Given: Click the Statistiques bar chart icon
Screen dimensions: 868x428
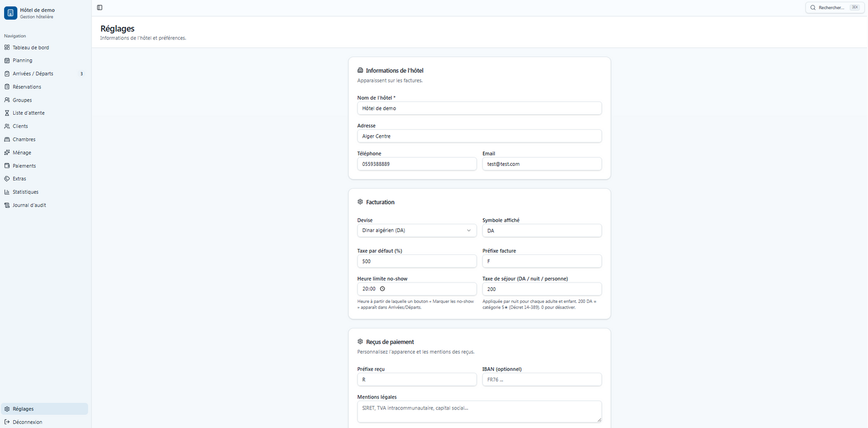Looking at the screenshot, I should (7, 192).
